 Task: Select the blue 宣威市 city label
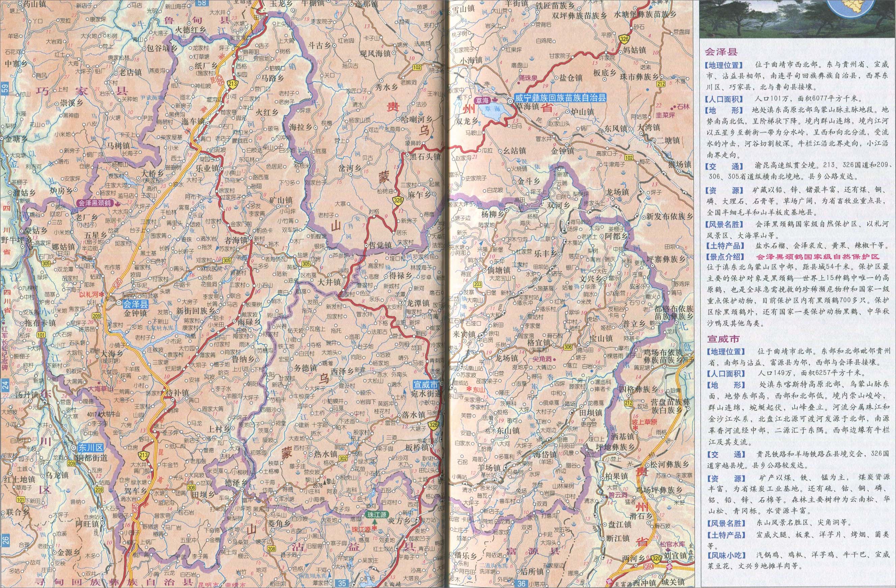pyautogui.click(x=425, y=384)
